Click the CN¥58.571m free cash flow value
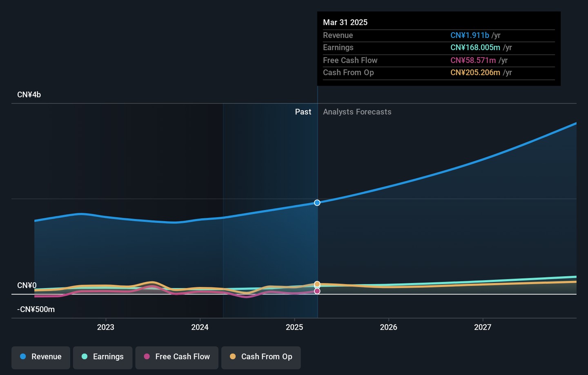 pyautogui.click(x=473, y=60)
